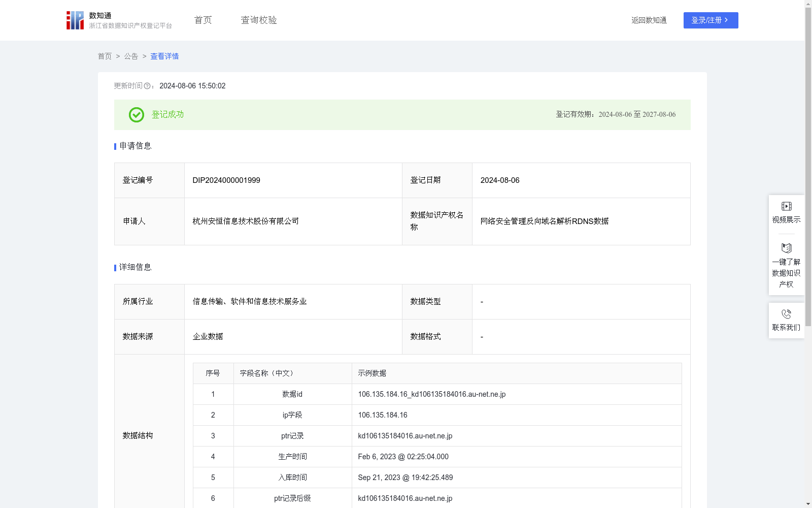Open 一键了解数据知识产权 guide icon
The height and width of the screenshot is (508, 812).
click(x=787, y=248)
